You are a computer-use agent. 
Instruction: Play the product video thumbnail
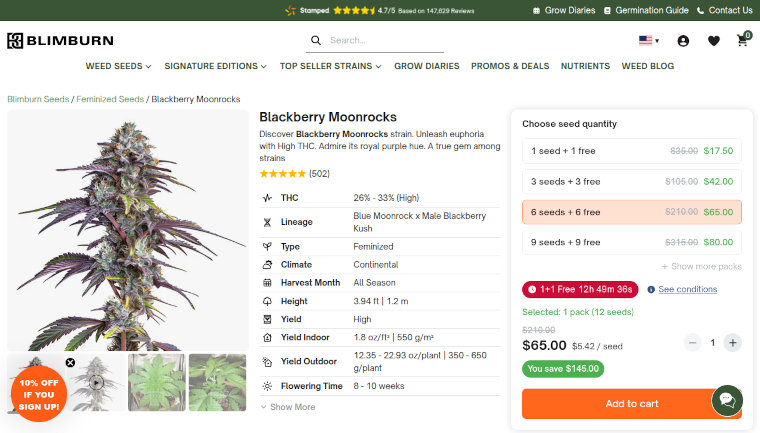coord(96,383)
